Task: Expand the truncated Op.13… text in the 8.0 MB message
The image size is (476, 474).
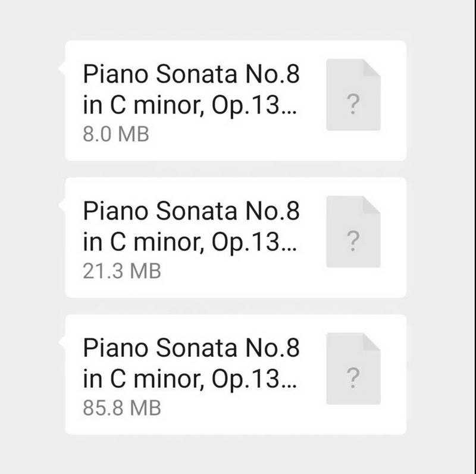Action: (254, 106)
